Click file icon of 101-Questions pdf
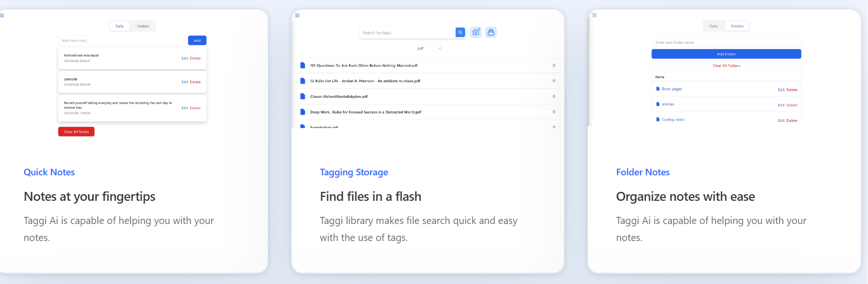This screenshot has height=284, width=868. pos(303,65)
